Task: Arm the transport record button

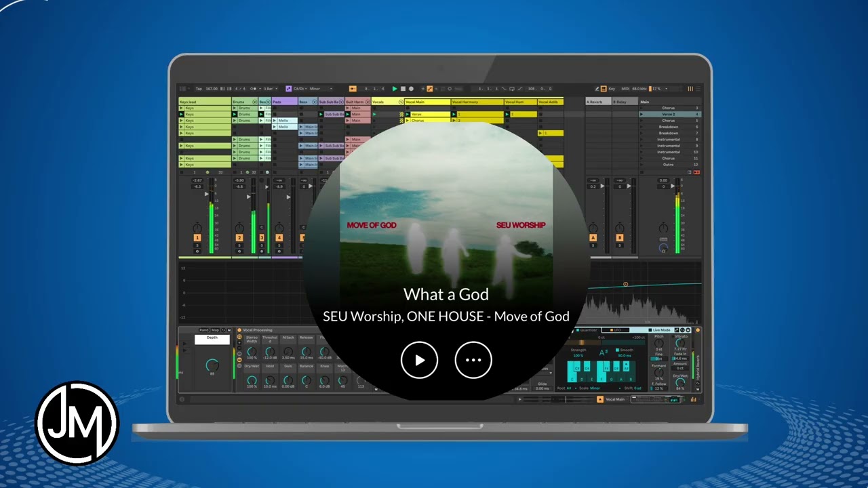Action: [411, 89]
